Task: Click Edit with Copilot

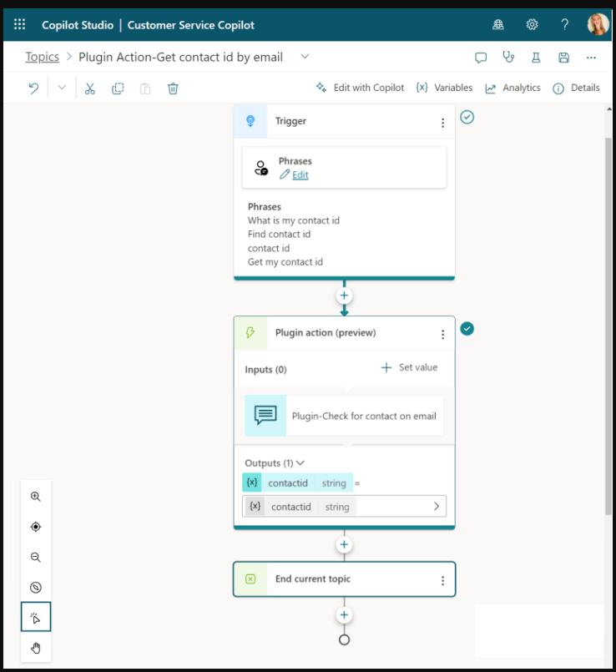Action: click(360, 88)
